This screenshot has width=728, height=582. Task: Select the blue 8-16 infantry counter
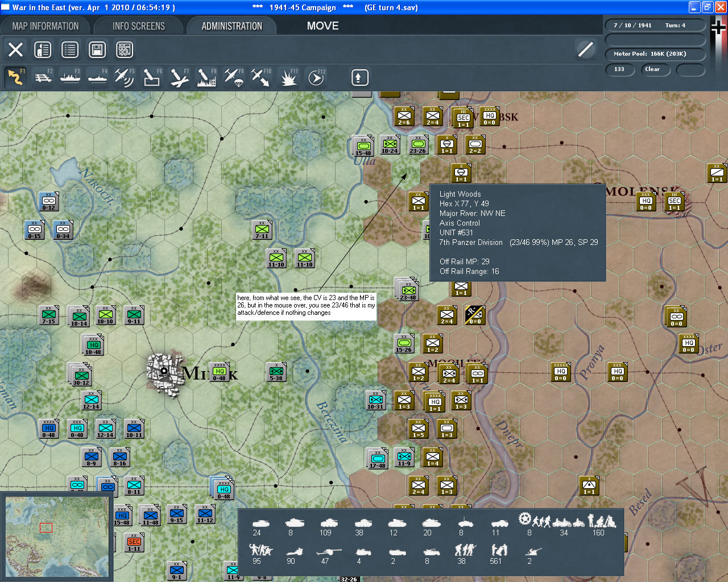click(120, 458)
